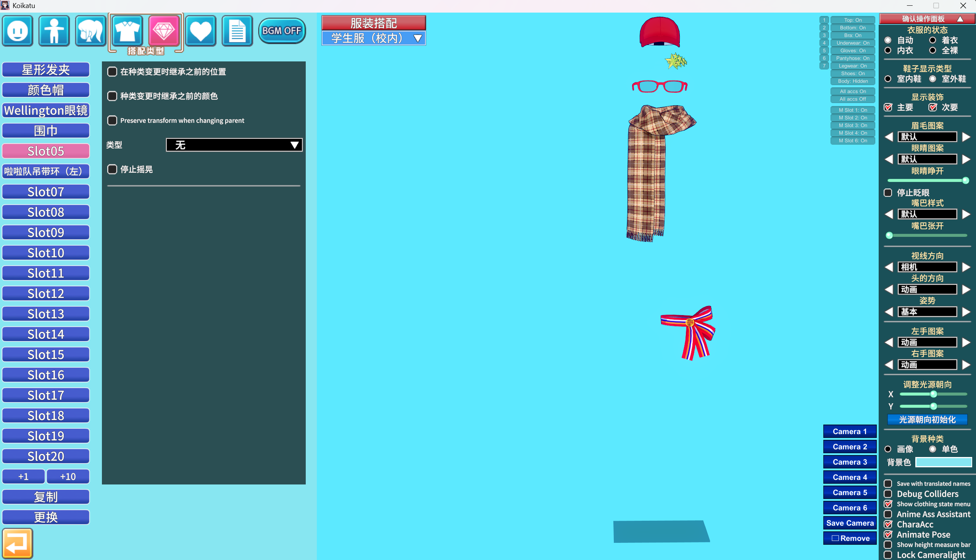Expand the 学生服（校内） outfit dropdown
Screen dimensions: 976x560
(373, 39)
